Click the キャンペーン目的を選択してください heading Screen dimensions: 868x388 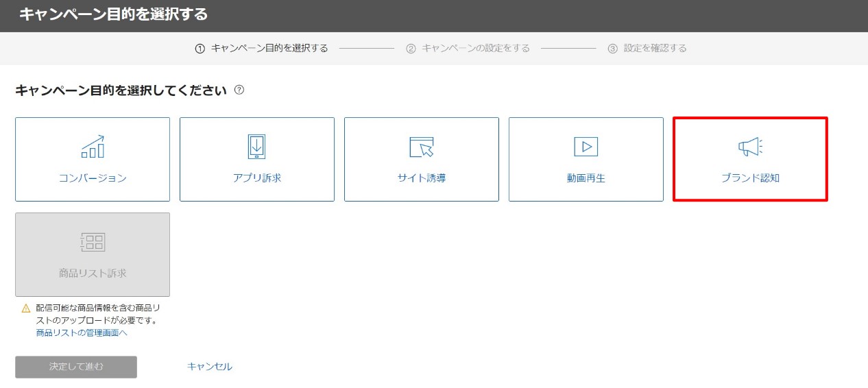(x=121, y=90)
